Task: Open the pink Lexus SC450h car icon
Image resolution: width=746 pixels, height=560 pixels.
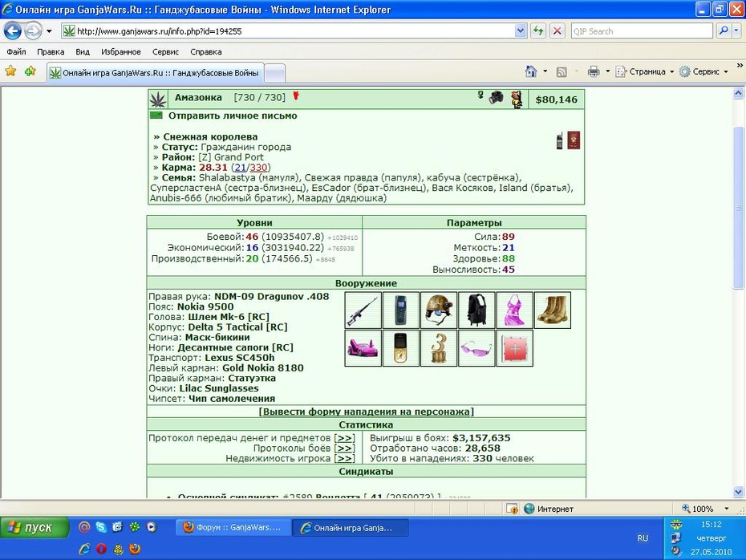Action: pyautogui.click(x=363, y=348)
